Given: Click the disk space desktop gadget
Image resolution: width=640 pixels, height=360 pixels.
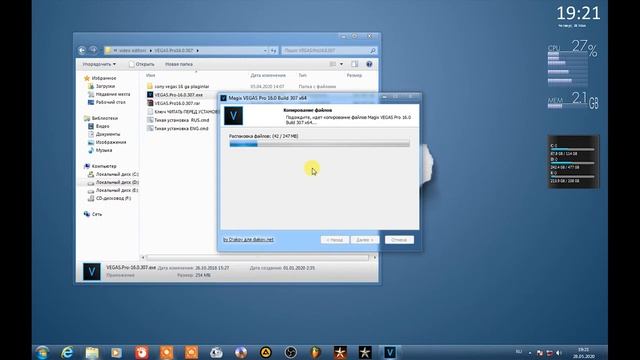Looking at the screenshot, I should coord(573,162).
